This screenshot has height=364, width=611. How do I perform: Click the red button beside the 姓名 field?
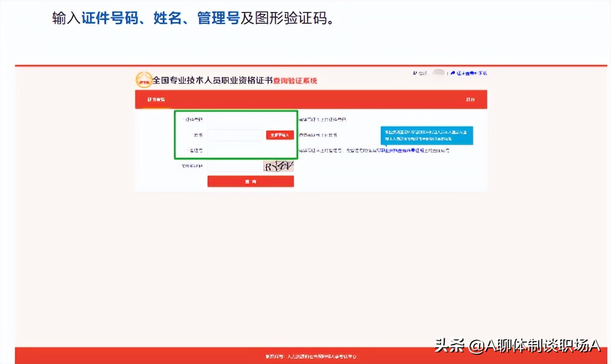(x=280, y=135)
